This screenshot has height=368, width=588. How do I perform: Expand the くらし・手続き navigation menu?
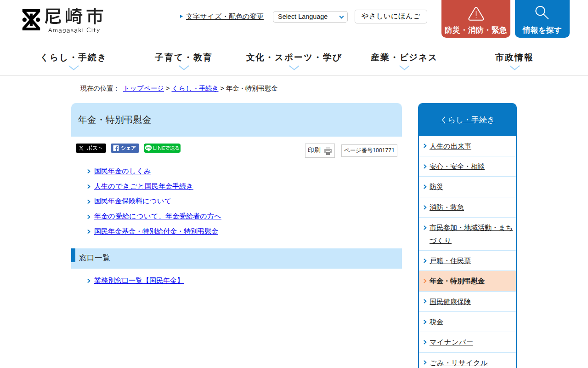point(73,57)
